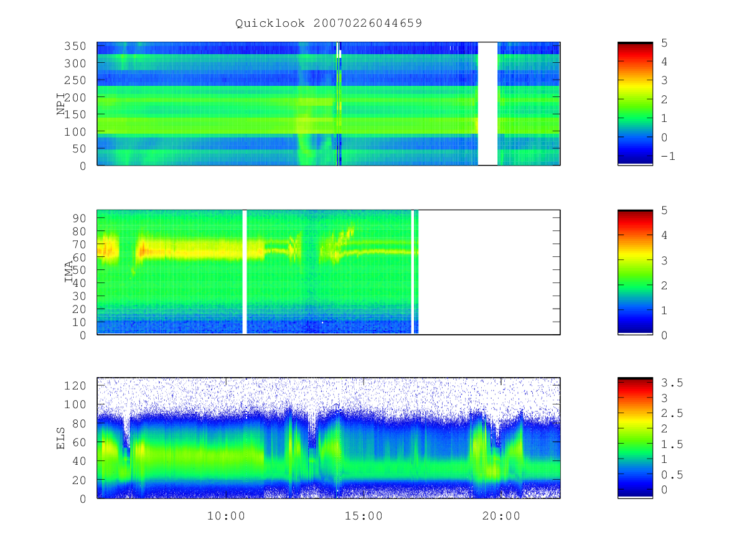747x560 pixels.
Task: Select the IMA axis label
Action: 70,273
